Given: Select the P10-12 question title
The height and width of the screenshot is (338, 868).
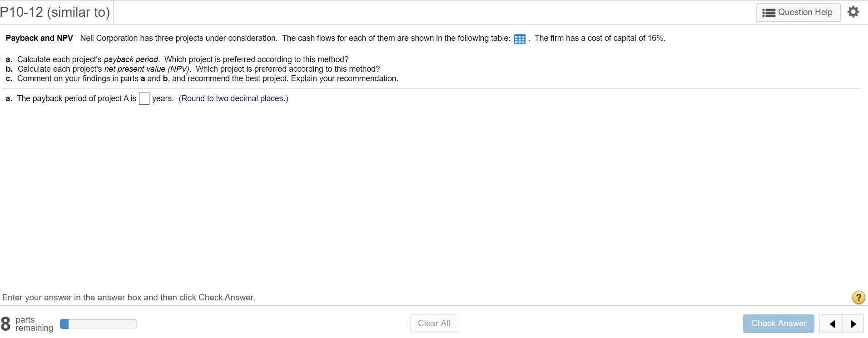Looking at the screenshot, I should tap(55, 12).
